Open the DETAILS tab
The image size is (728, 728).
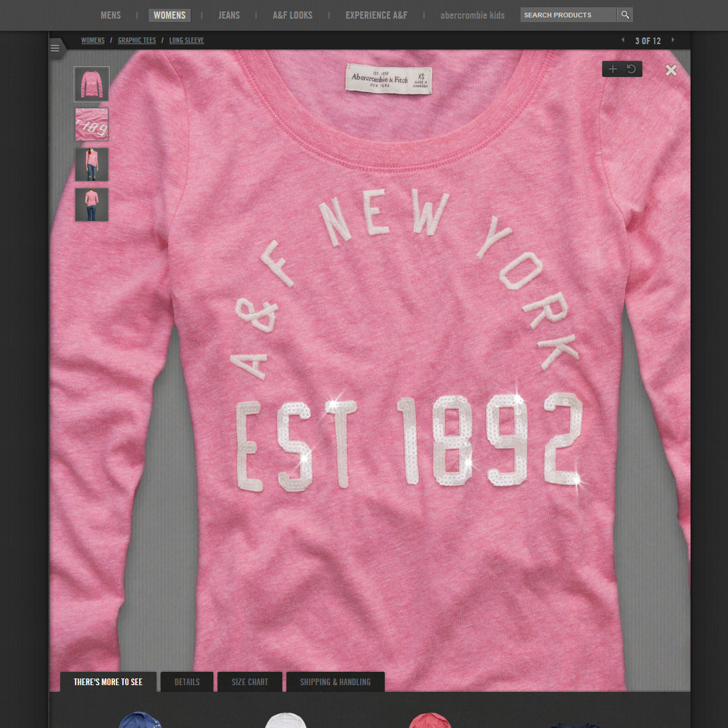(187, 682)
